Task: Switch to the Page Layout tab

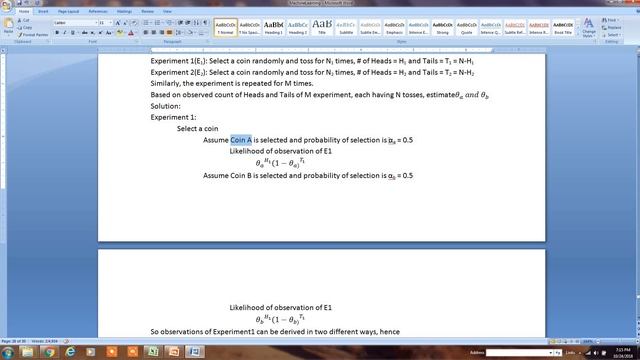Action: [x=68, y=11]
